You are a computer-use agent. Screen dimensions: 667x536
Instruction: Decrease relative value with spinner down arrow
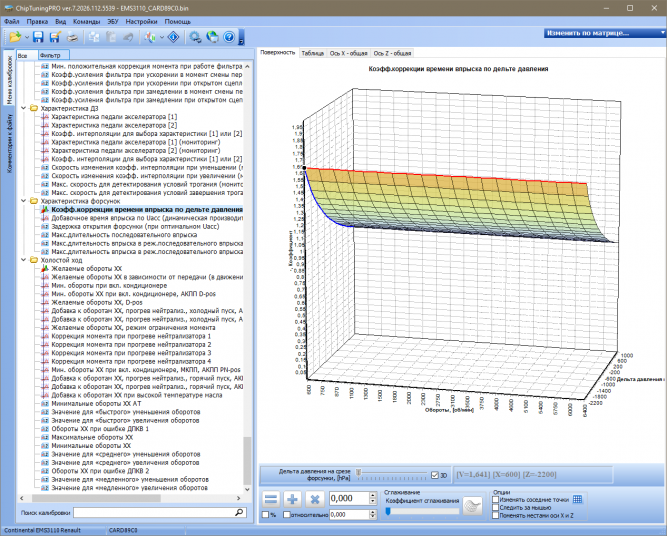373,517
